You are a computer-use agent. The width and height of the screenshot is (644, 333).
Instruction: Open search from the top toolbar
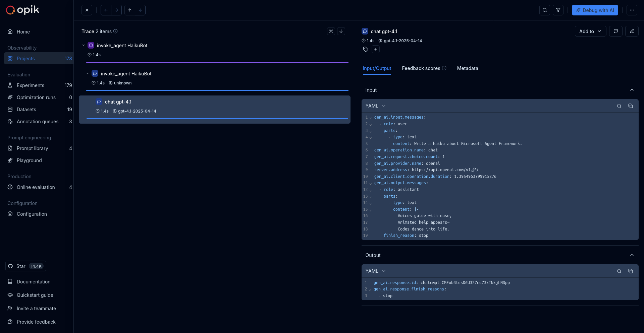[x=544, y=10]
